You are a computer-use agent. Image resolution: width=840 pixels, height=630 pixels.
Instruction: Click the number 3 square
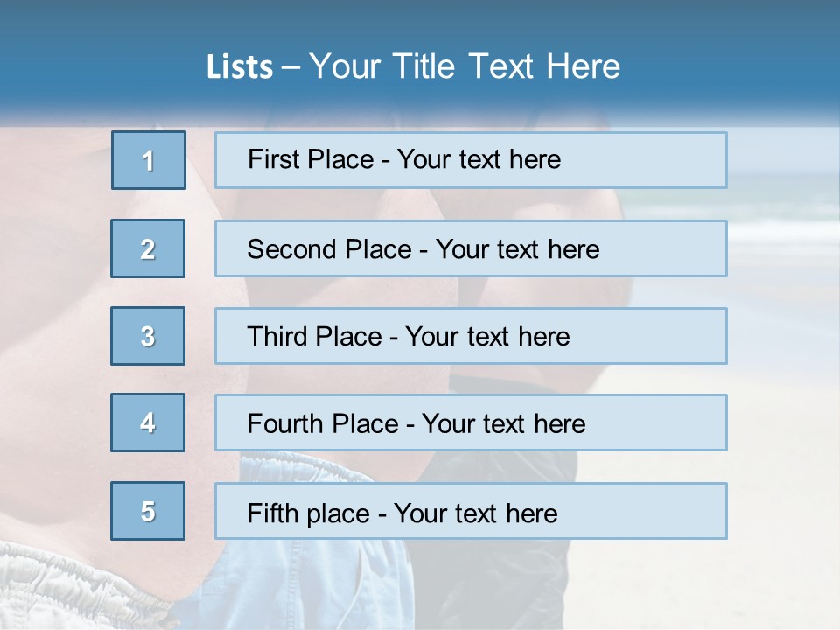(x=148, y=336)
